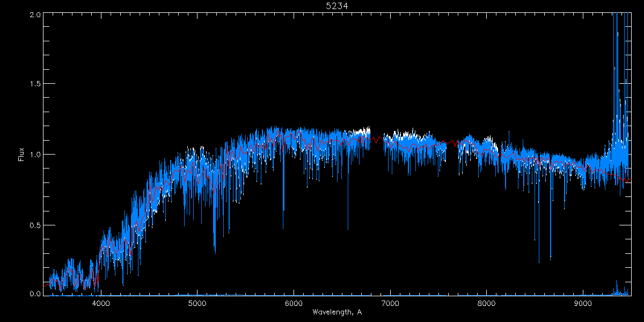
Task: Click the absorption dip bottom near 5180 Å
Action: [x=215, y=250]
